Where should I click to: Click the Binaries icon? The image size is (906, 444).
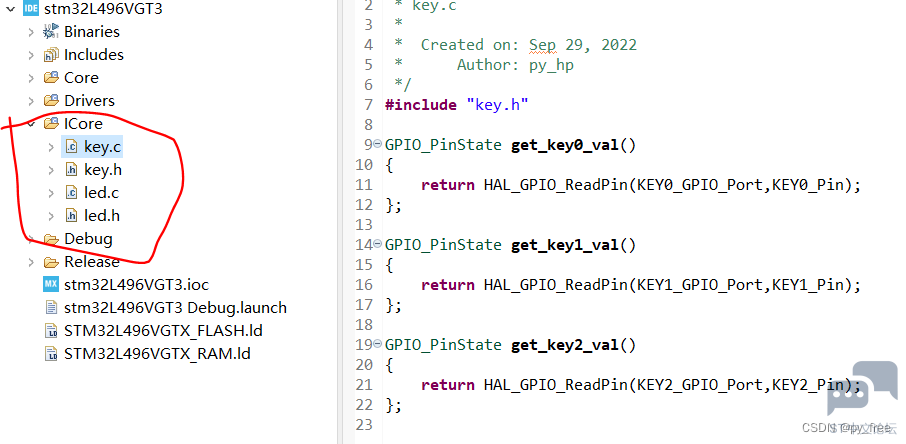point(51,31)
